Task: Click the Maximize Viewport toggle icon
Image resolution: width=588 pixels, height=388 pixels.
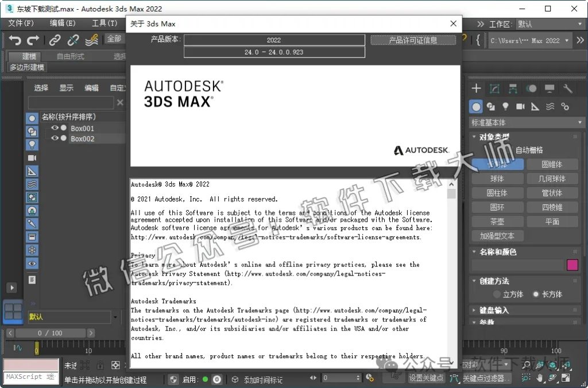Action: pyautogui.click(x=566, y=378)
